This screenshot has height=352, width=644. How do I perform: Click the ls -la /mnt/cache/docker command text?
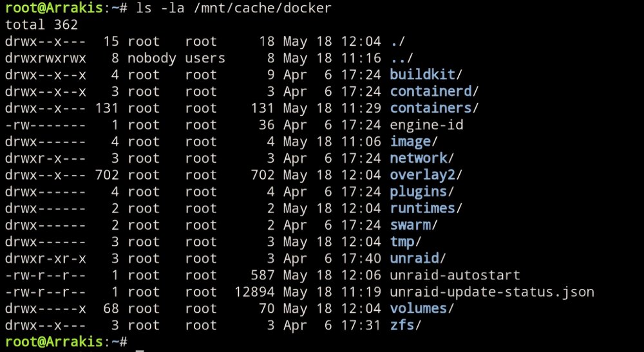pos(234,8)
